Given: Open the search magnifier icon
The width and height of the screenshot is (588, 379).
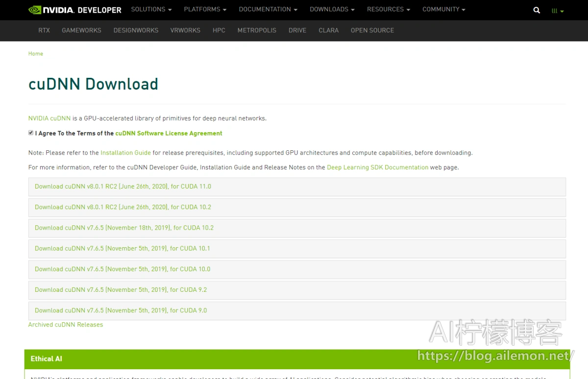Looking at the screenshot, I should [537, 10].
